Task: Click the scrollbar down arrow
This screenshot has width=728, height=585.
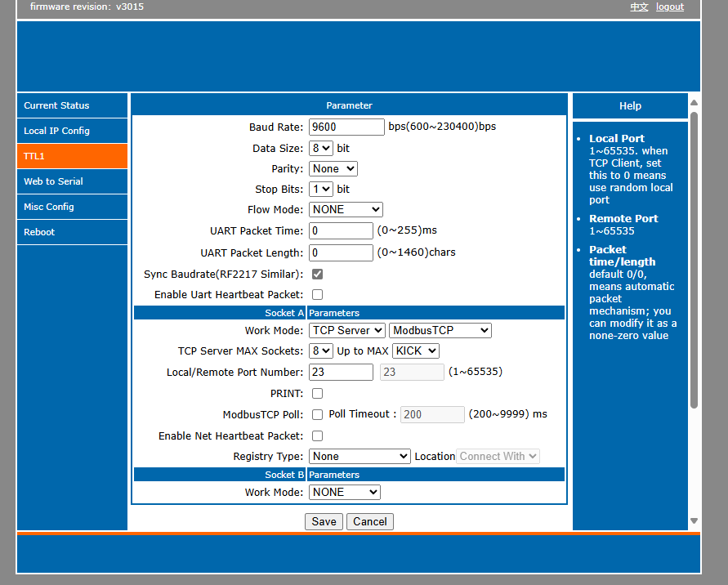Action: coord(695,521)
